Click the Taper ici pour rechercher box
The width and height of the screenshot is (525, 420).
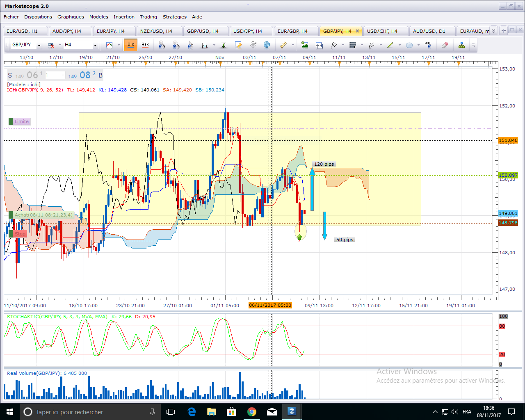(90, 412)
